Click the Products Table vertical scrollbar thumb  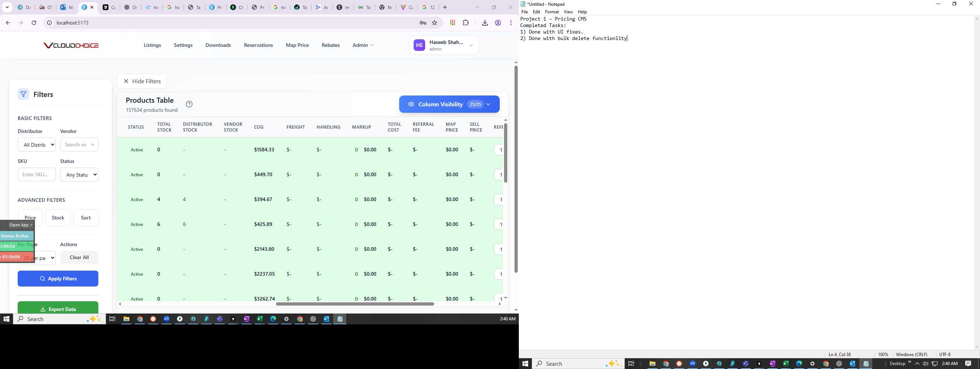coord(505,153)
